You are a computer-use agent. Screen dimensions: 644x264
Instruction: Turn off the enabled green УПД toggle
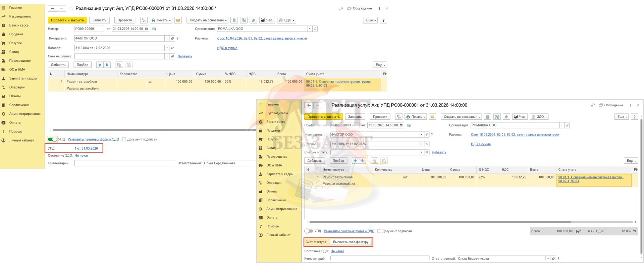click(52, 139)
